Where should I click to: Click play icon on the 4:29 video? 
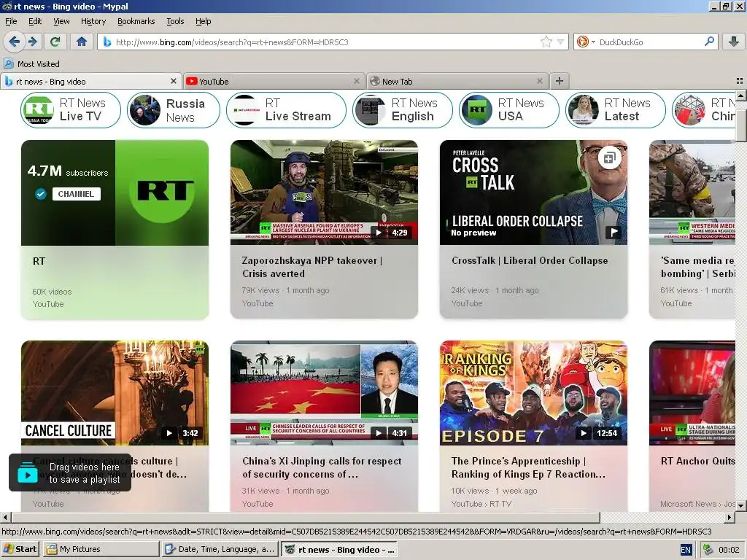(x=379, y=233)
